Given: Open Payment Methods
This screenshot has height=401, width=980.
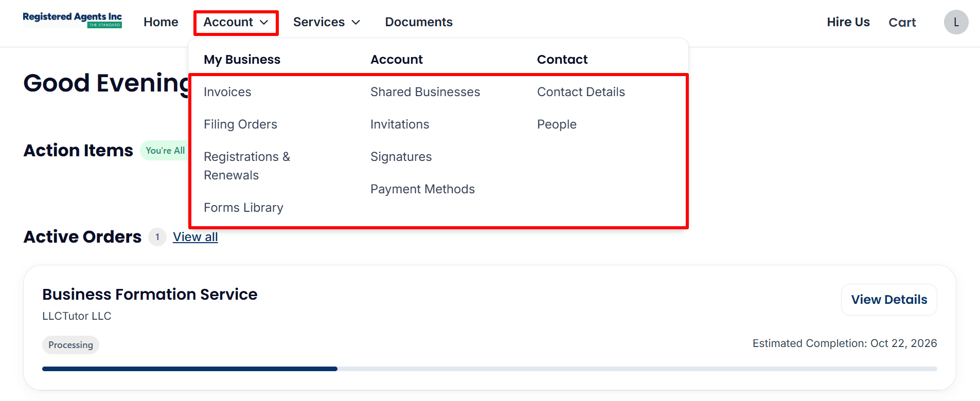Looking at the screenshot, I should point(422,189).
